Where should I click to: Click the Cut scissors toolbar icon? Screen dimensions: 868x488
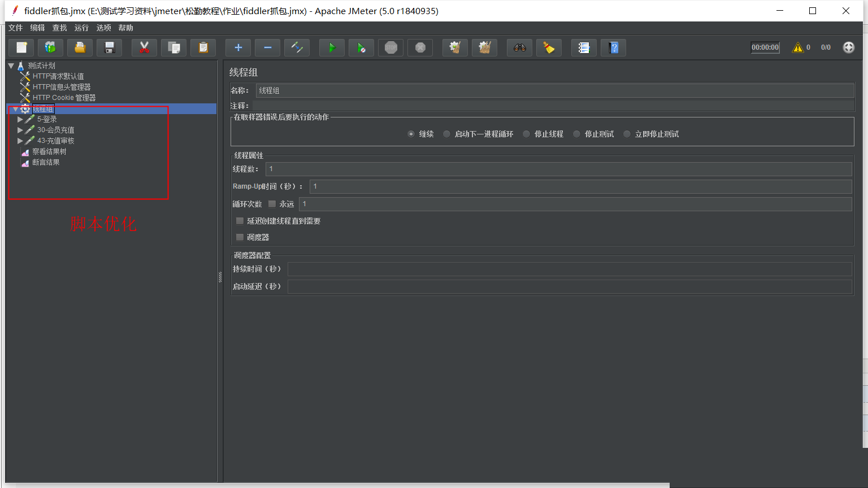[x=144, y=48]
